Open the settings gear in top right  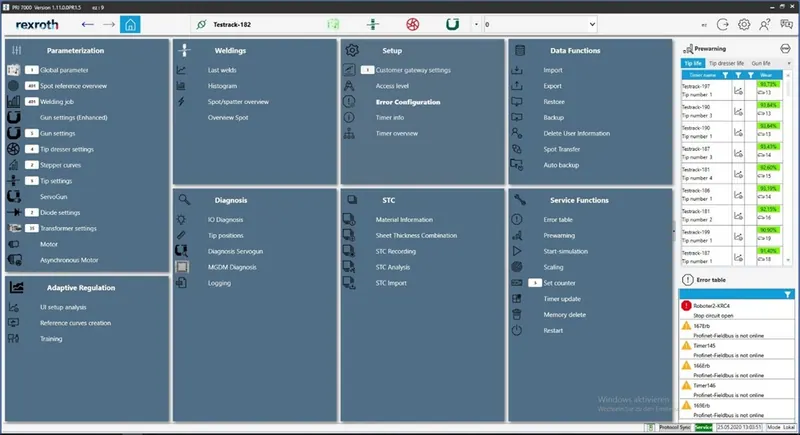(x=744, y=24)
